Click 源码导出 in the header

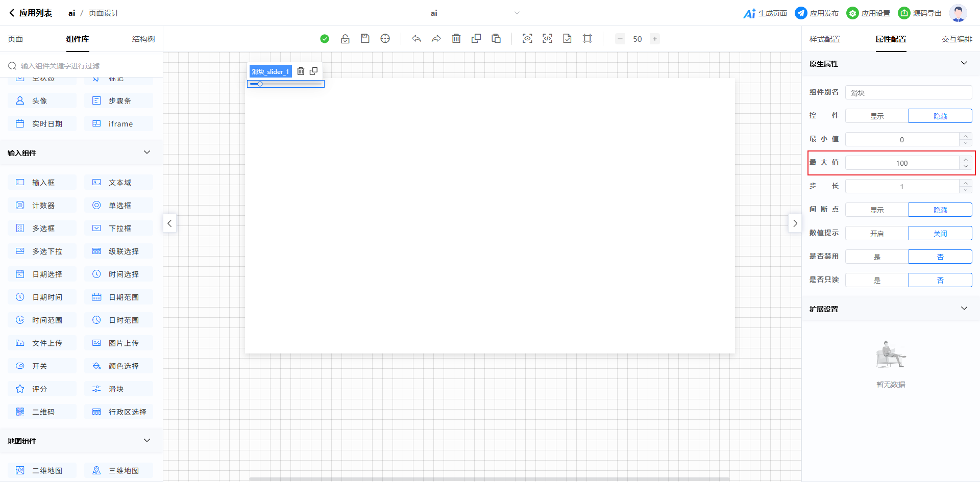point(920,13)
